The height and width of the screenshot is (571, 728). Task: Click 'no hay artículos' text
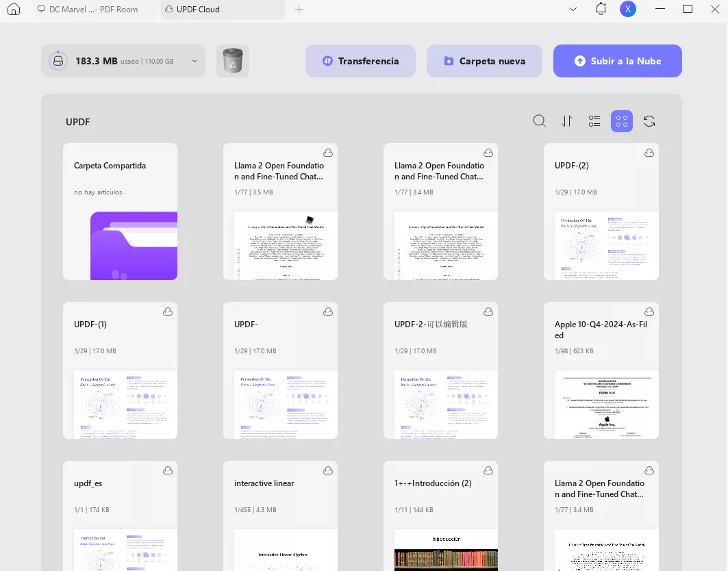coord(98,192)
